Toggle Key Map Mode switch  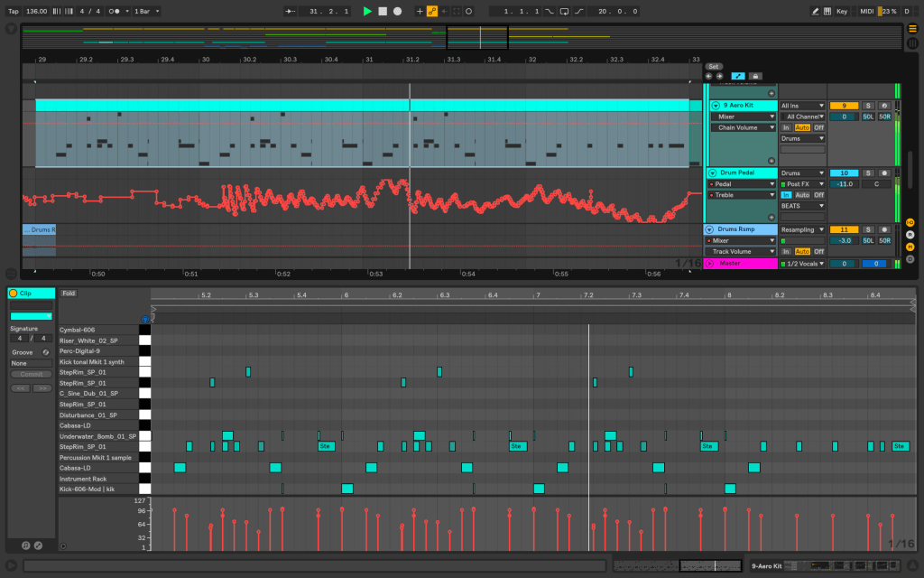841,11
